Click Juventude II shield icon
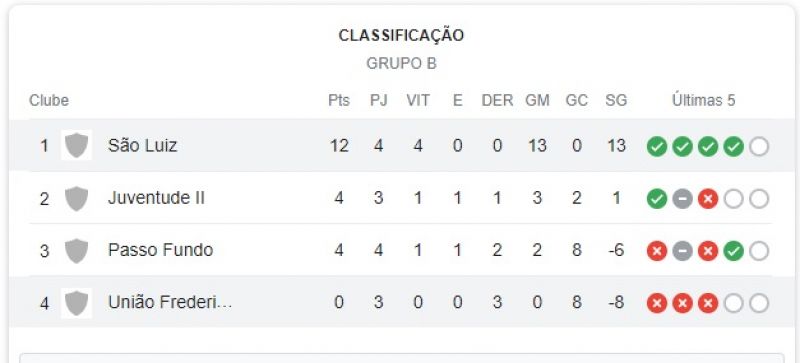800x363 pixels. coord(77,198)
